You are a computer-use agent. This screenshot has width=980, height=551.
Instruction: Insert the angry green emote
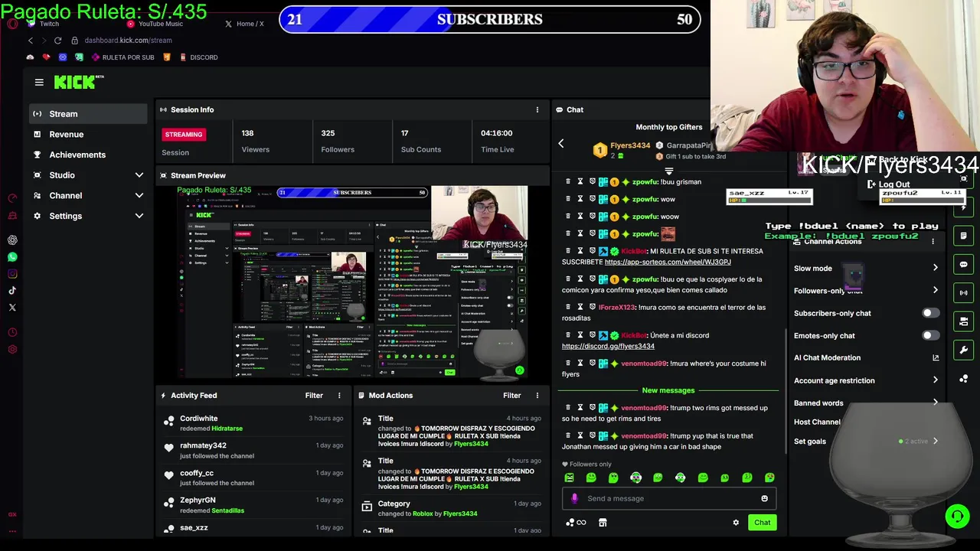click(x=569, y=478)
